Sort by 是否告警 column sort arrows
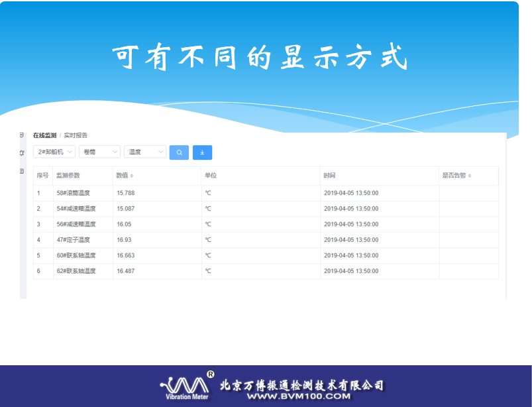The height and width of the screenshot is (407, 532). [470, 176]
